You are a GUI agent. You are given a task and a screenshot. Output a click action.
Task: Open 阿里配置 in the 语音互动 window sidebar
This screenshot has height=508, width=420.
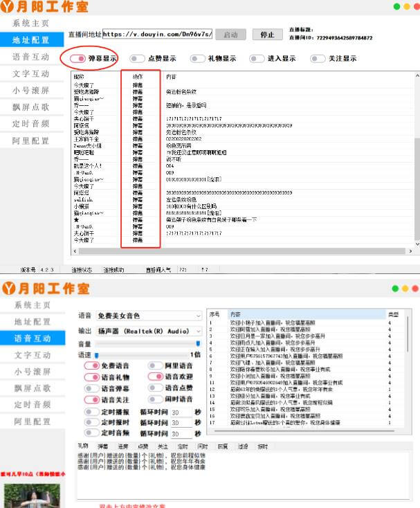point(33,421)
